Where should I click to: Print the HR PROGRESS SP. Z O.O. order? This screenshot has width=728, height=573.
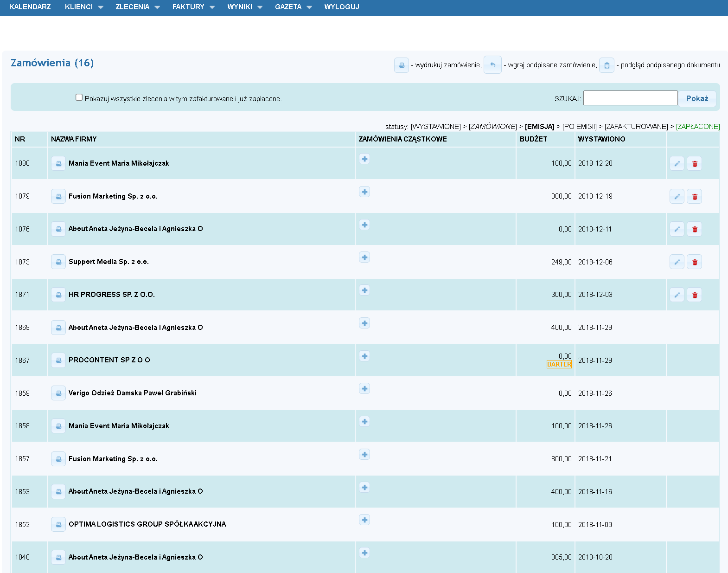click(x=58, y=295)
